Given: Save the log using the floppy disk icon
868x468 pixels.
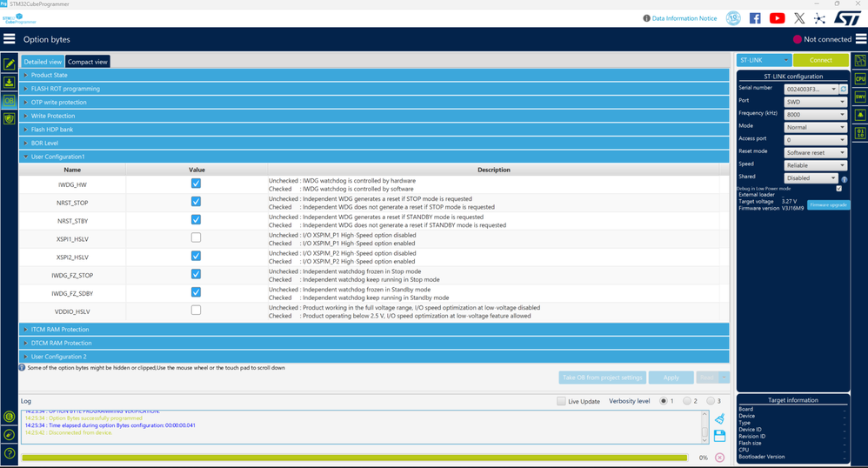Looking at the screenshot, I should 719,436.
